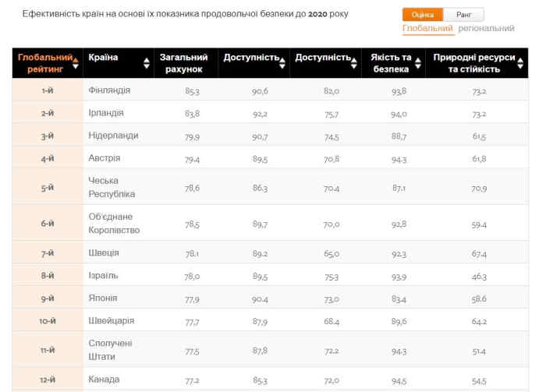The height and width of the screenshot is (392, 546).
Task: Click the 5-й rank cell
Action: click(48, 188)
